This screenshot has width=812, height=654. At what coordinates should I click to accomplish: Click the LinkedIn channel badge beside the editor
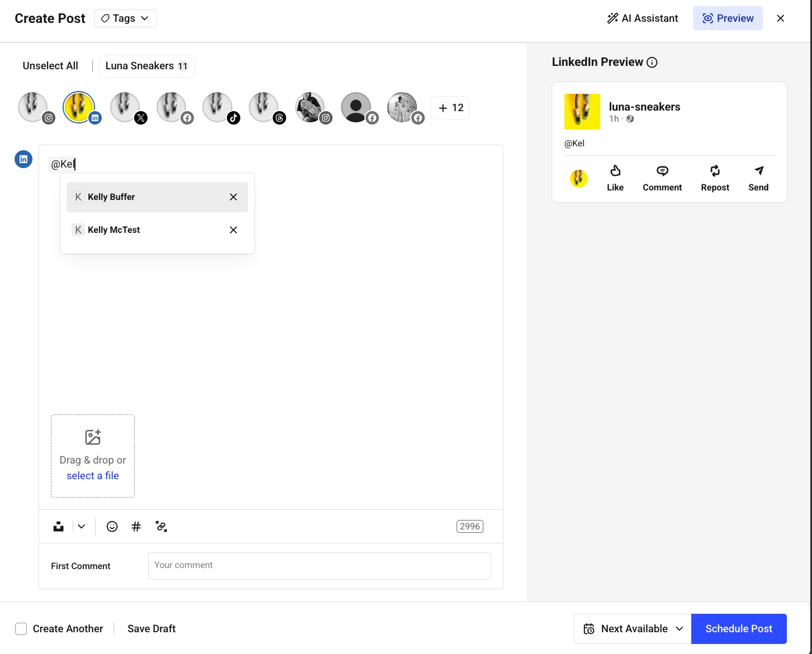coord(23,159)
